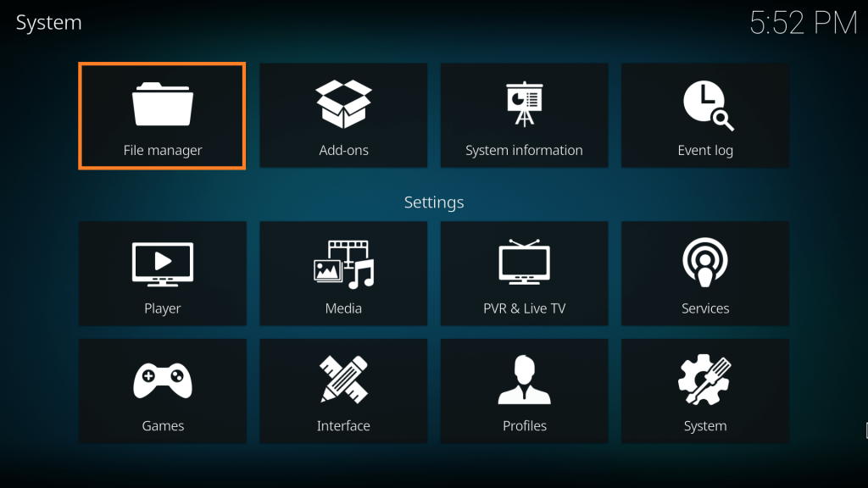Click the "Interface" text label
Viewport: 868px width, 488px height.
pyautogui.click(x=344, y=426)
